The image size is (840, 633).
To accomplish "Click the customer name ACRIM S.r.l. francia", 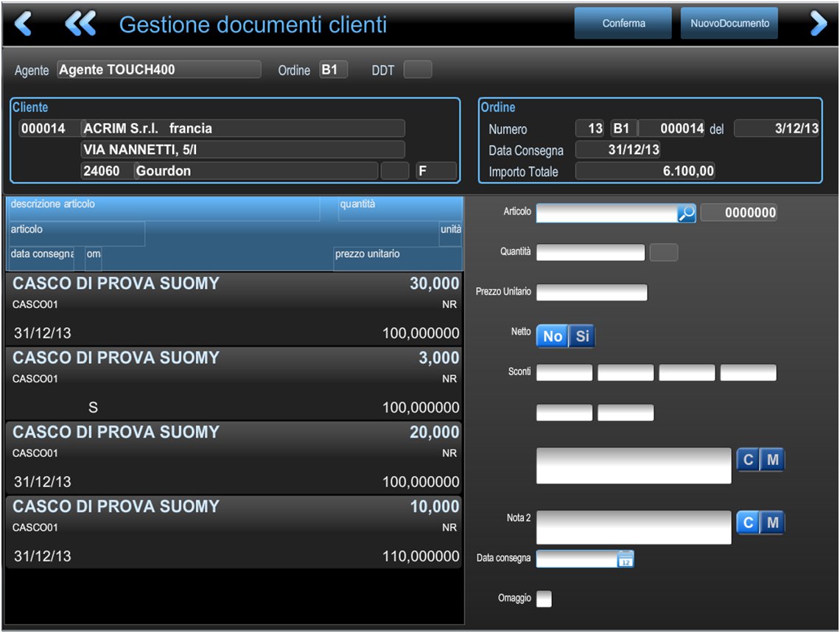I will click(x=242, y=128).
